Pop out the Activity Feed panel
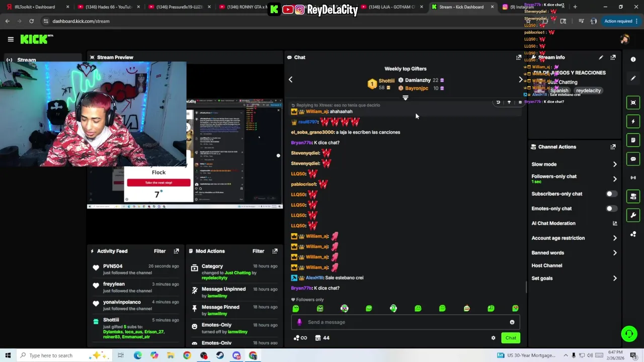644x362 pixels. coord(176,251)
